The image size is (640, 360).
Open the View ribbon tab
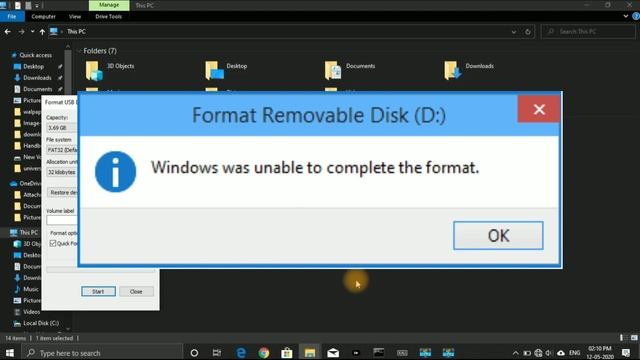(x=75, y=16)
